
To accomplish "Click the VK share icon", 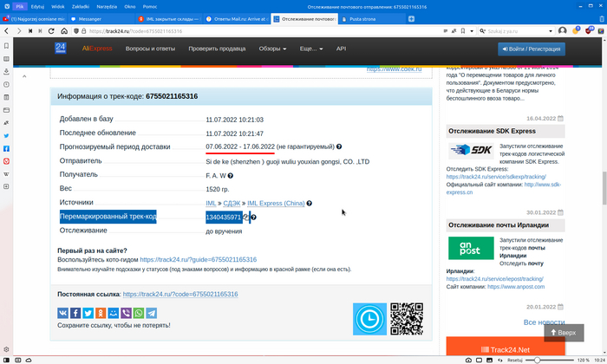I will [x=63, y=313].
